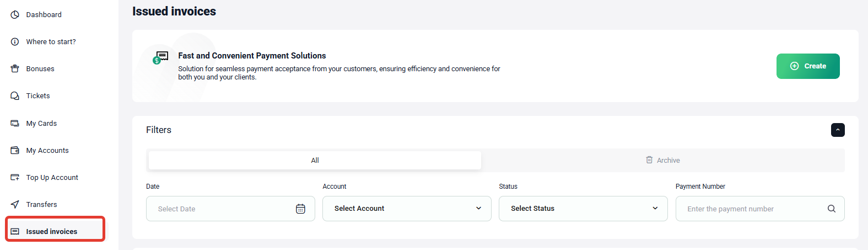Click the calendar icon in Date field

(300, 209)
